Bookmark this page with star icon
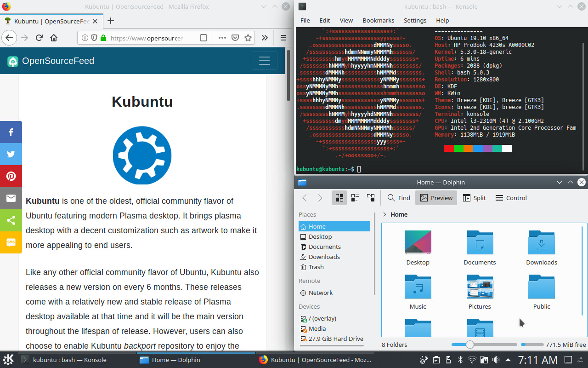588x368 pixels. (248, 38)
